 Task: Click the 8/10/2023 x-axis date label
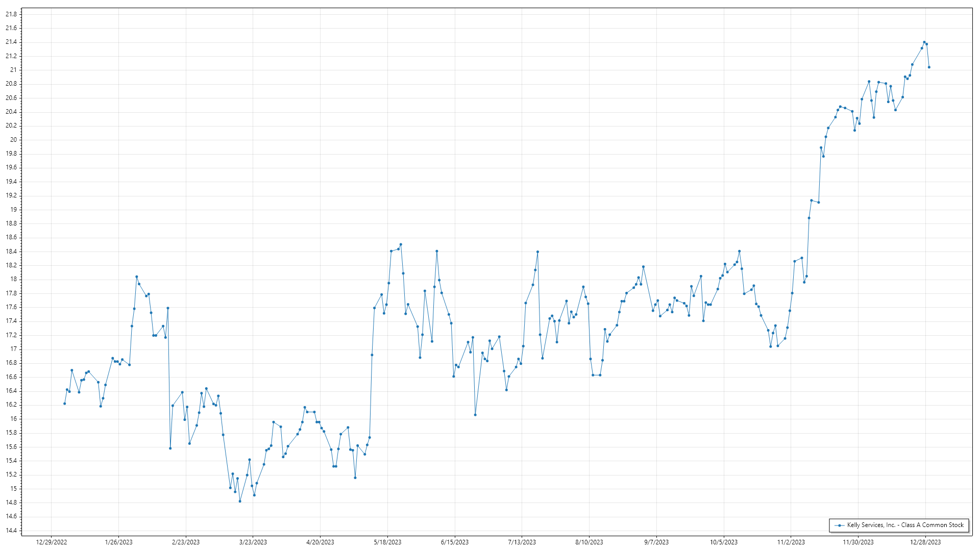(x=589, y=542)
